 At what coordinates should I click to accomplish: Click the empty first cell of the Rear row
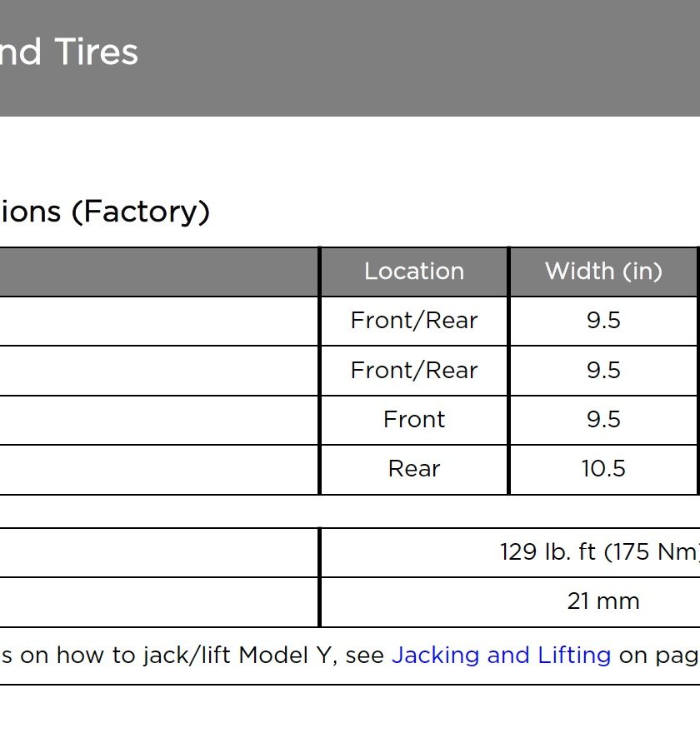tap(158, 469)
